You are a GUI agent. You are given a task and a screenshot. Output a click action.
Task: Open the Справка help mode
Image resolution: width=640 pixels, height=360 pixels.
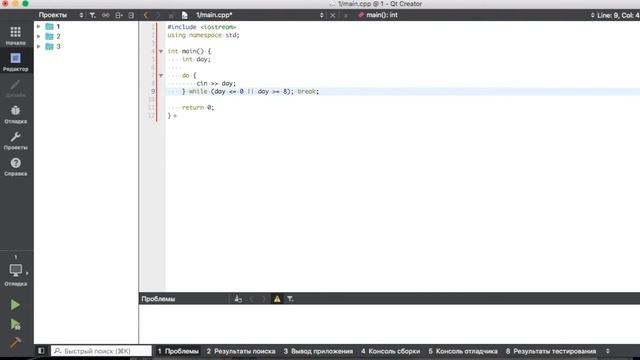pyautogui.click(x=16, y=167)
